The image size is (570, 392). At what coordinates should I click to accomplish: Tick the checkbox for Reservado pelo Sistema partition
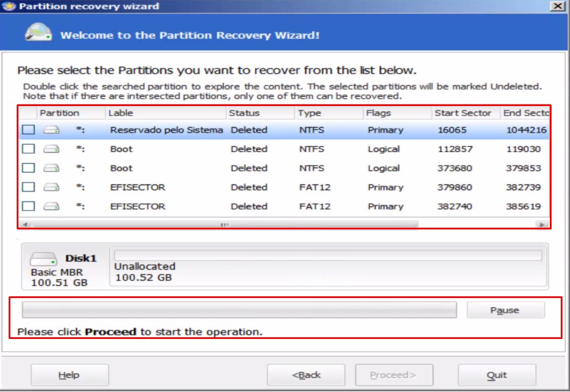28,130
